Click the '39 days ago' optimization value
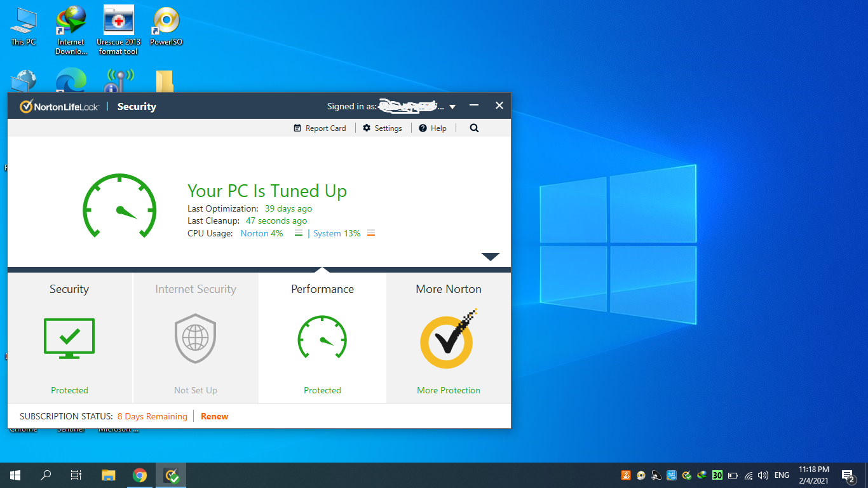 click(288, 208)
